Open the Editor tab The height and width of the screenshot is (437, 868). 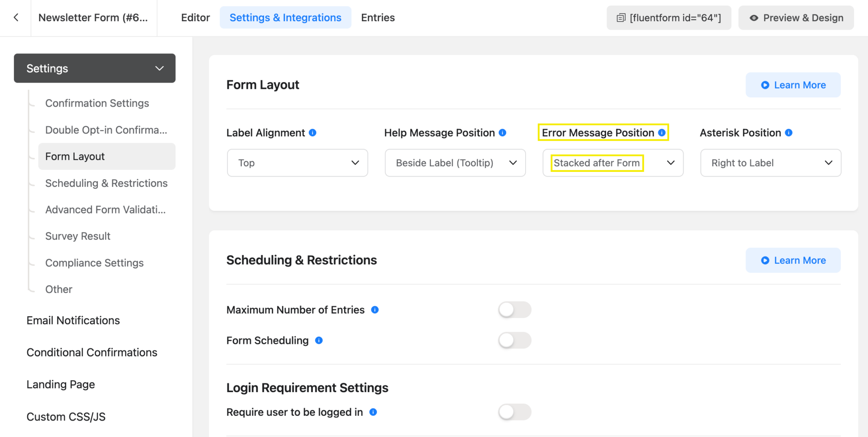click(195, 17)
